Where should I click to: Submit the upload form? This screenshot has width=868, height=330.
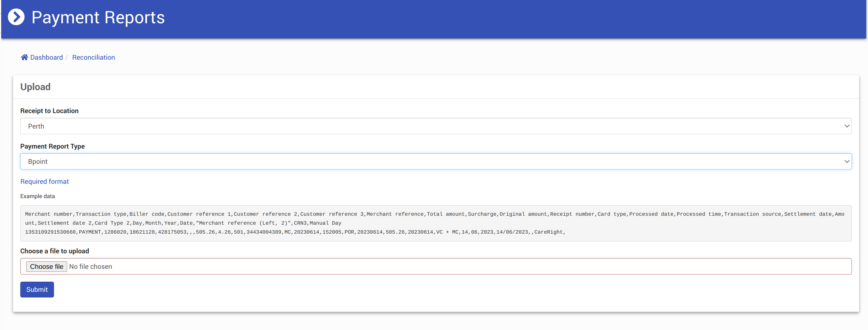click(x=37, y=289)
